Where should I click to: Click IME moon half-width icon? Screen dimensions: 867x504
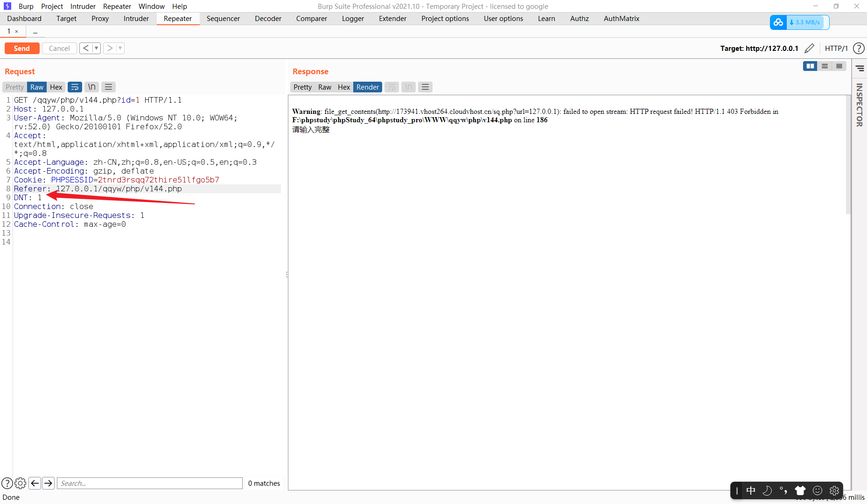coord(767,490)
